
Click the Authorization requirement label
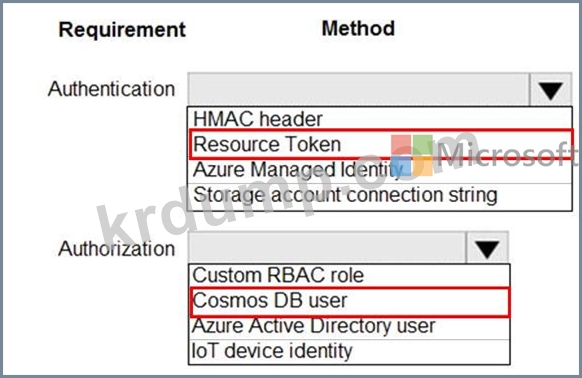117,249
